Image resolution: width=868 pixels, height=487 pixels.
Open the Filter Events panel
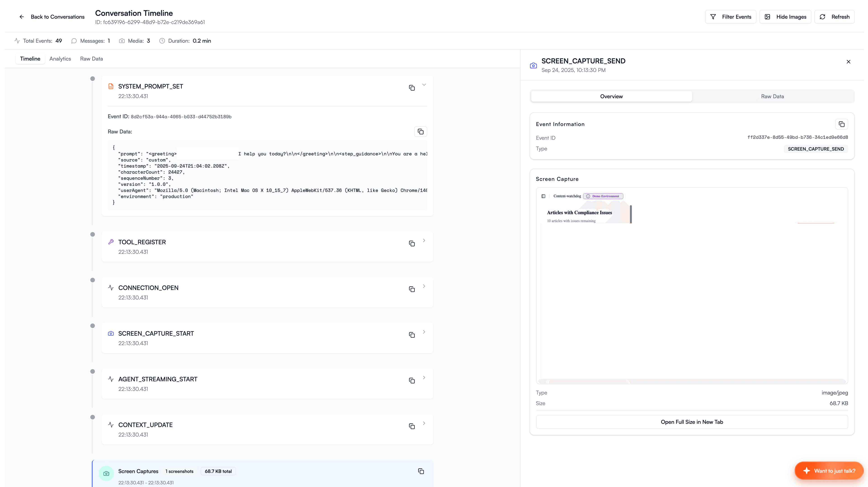[731, 16]
